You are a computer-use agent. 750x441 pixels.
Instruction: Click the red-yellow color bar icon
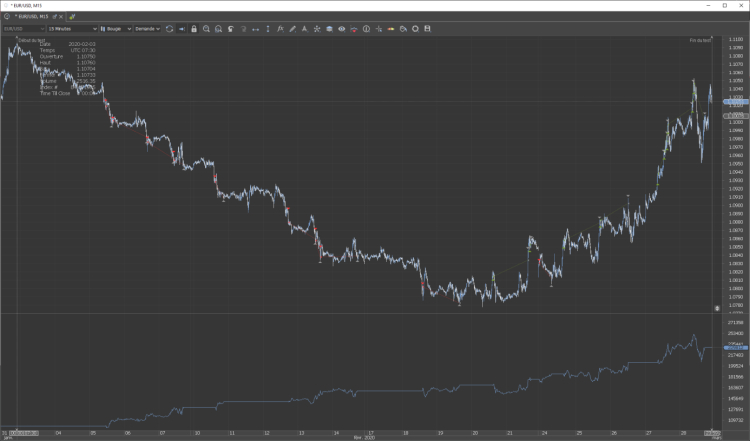point(391,29)
